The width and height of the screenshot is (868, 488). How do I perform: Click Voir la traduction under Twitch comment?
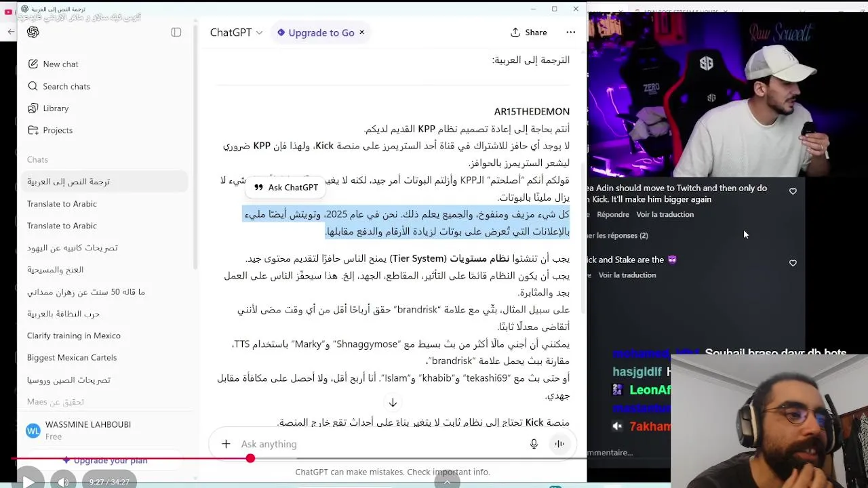click(665, 214)
